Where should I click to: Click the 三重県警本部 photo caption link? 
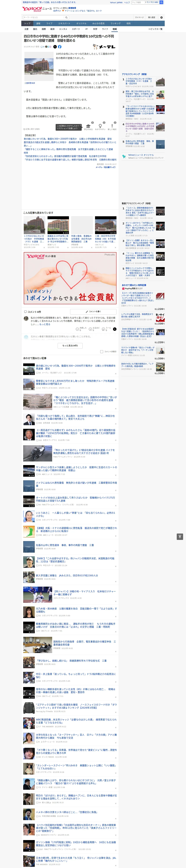(x=29, y=83)
